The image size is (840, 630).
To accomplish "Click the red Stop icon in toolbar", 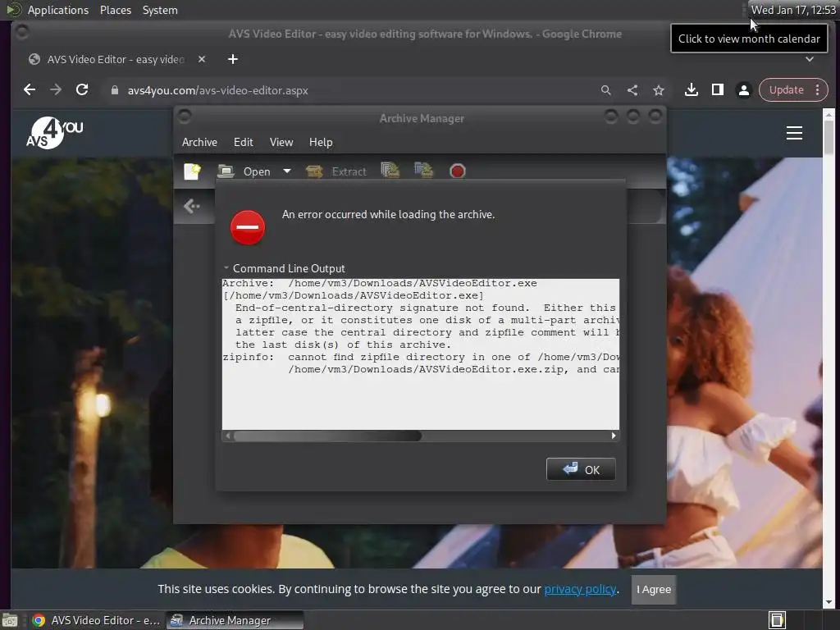I will click(458, 171).
